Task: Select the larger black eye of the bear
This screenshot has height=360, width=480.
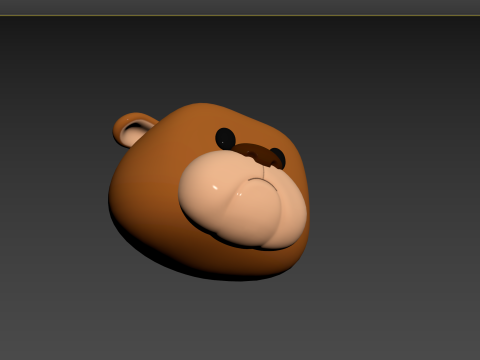Action: click(x=225, y=138)
